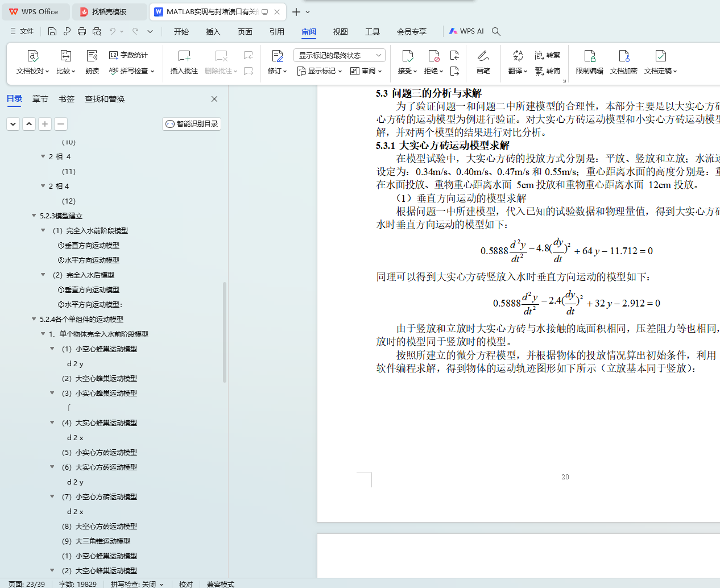The width and height of the screenshot is (720, 588).
Task: Go to next change icon below previous change
Action: coord(454,71)
